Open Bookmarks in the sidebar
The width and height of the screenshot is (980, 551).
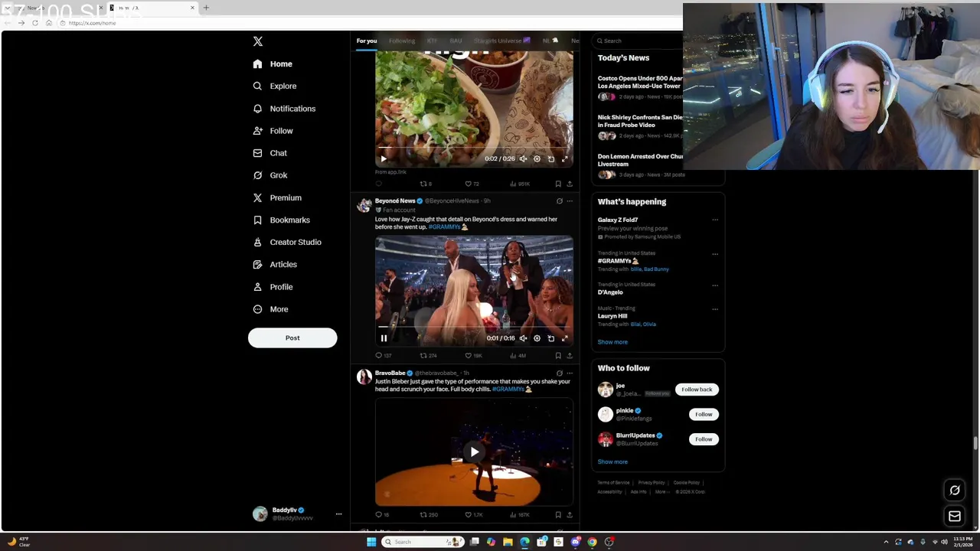click(x=282, y=220)
